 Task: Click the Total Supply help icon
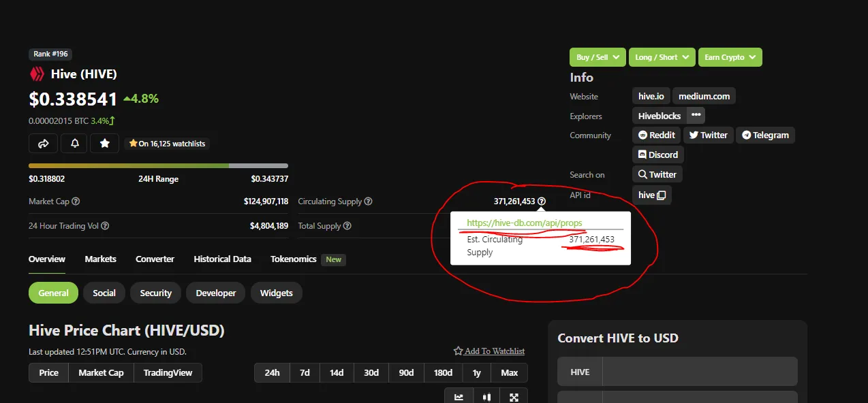(347, 226)
